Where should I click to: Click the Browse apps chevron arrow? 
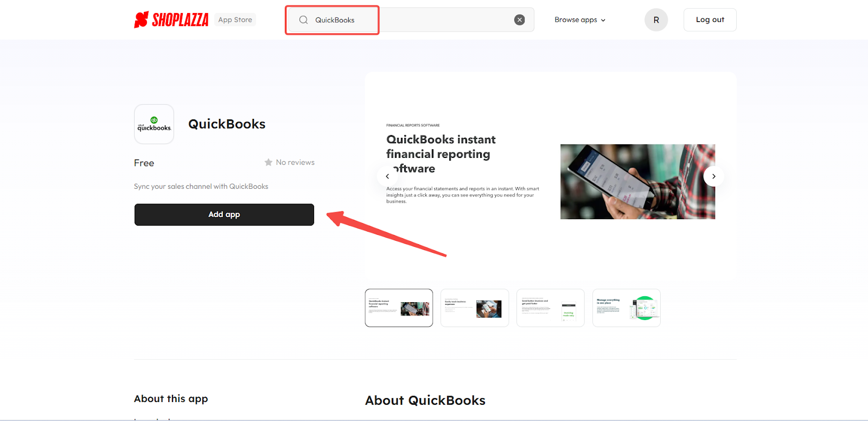[603, 20]
